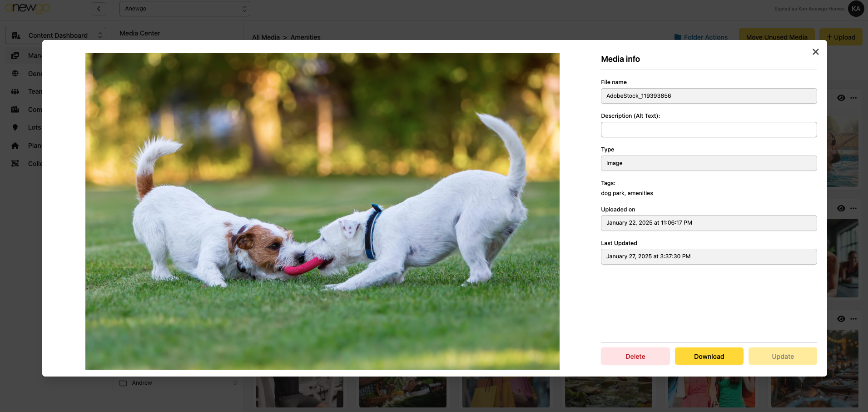Click the Update button
Screen dimensions: 868x412
pos(782,356)
